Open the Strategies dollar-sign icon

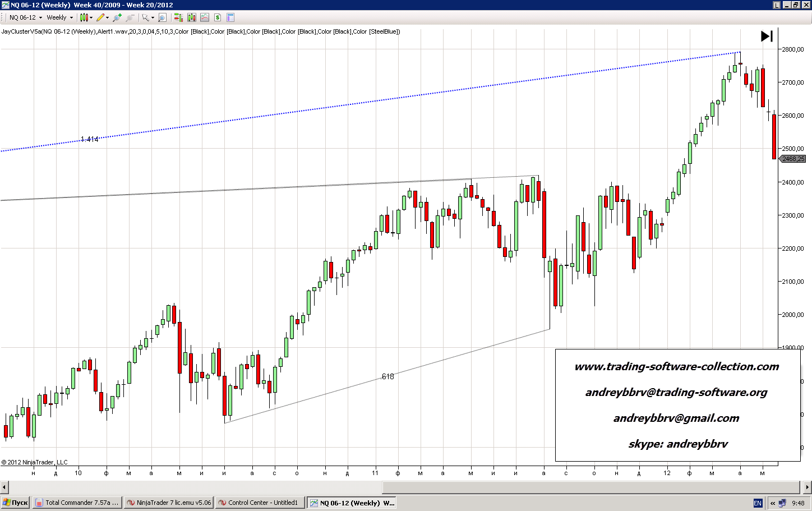218,17
